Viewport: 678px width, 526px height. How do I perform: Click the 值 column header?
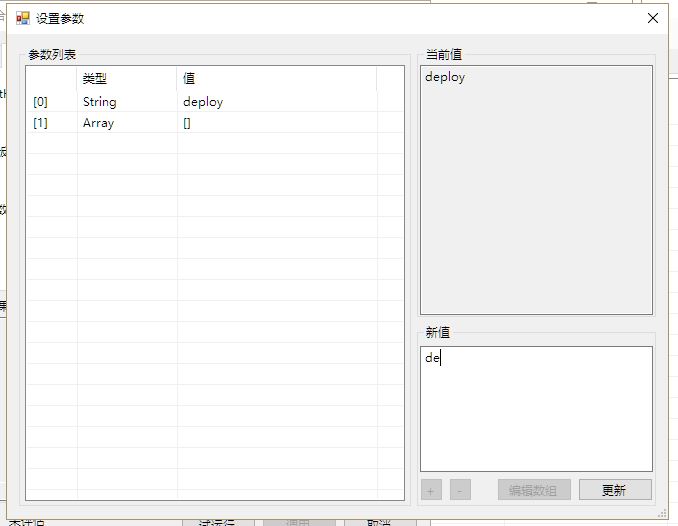click(276, 78)
